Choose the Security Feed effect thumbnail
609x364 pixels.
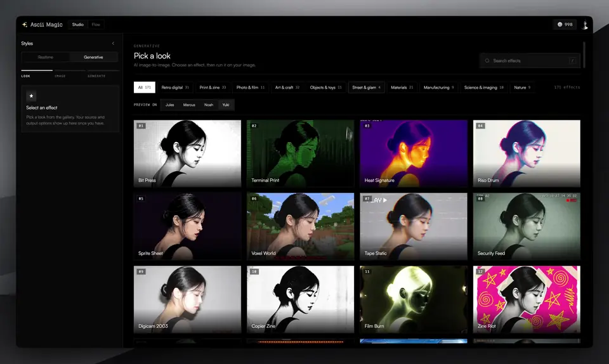pos(527,226)
